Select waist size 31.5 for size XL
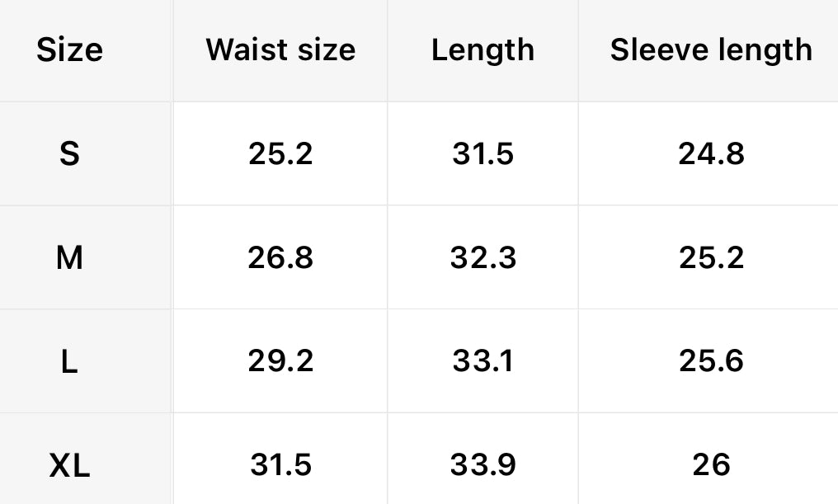 [280, 465]
